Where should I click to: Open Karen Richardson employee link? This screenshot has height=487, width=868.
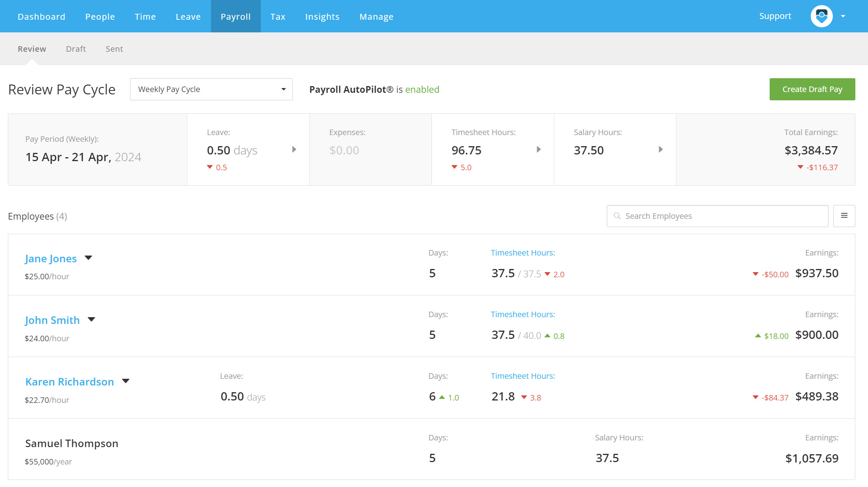click(70, 382)
